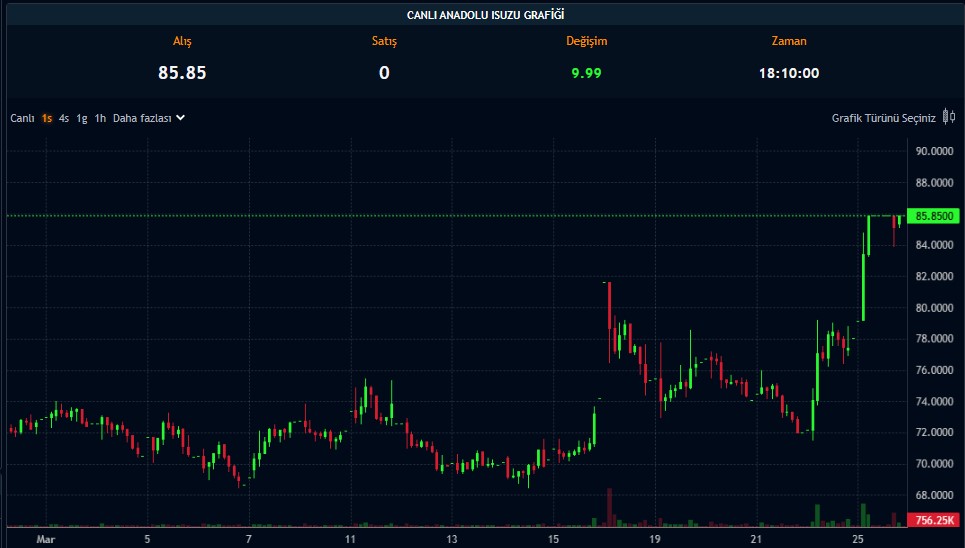This screenshot has height=548, width=965.
Task: Click the Satış value 0
Action: click(384, 73)
